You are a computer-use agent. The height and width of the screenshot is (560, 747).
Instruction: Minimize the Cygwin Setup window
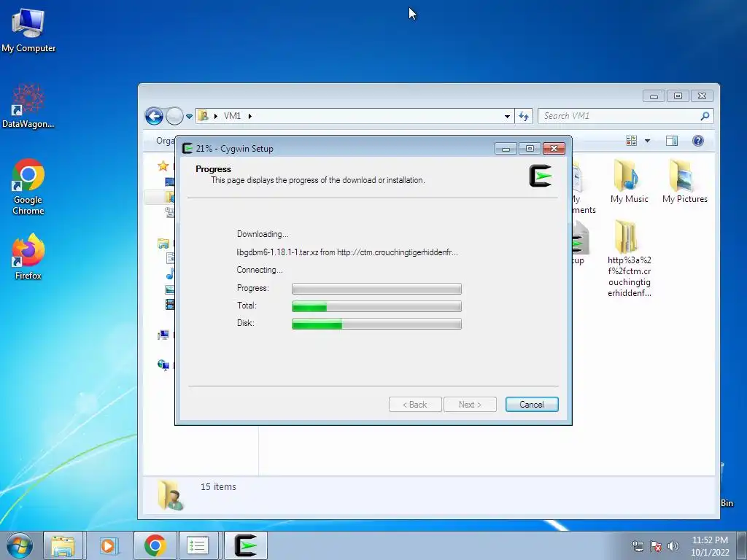(x=506, y=149)
